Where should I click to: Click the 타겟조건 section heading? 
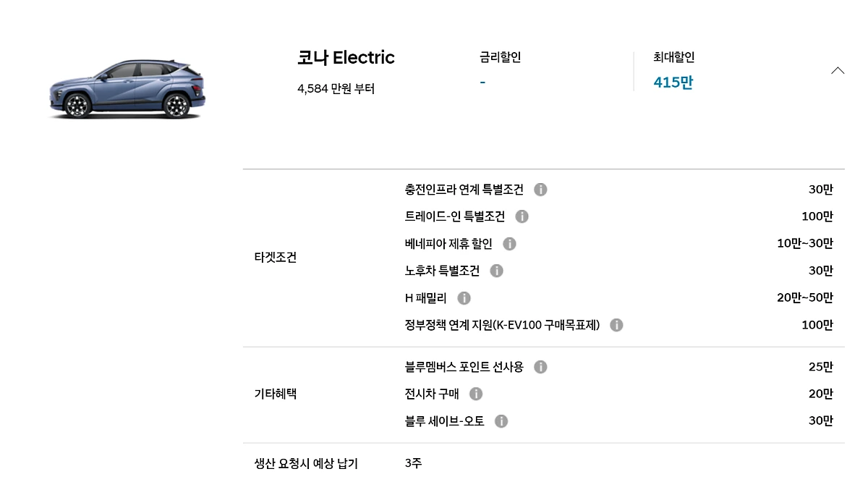pyautogui.click(x=275, y=257)
